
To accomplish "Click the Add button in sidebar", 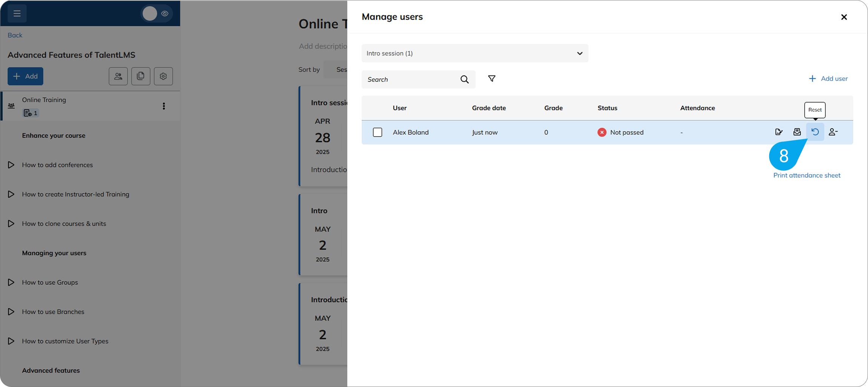I will [25, 76].
